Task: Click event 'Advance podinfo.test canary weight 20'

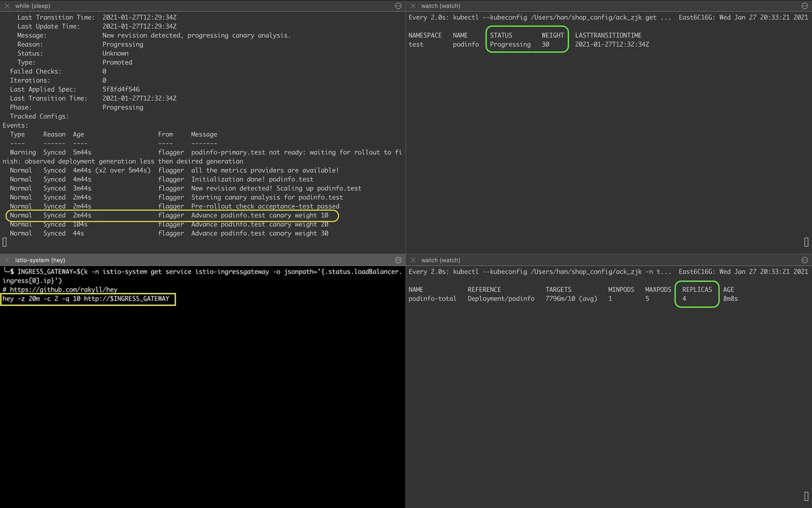Action: tap(260, 225)
